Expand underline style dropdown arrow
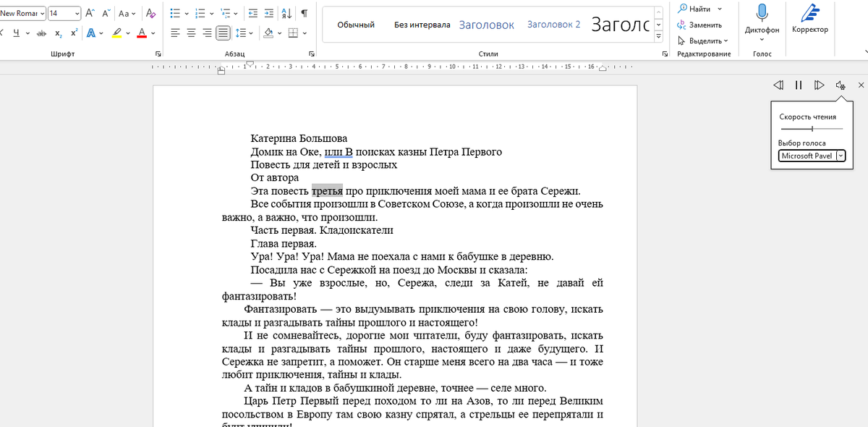The image size is (868, 427). click(x=27, y=33)
